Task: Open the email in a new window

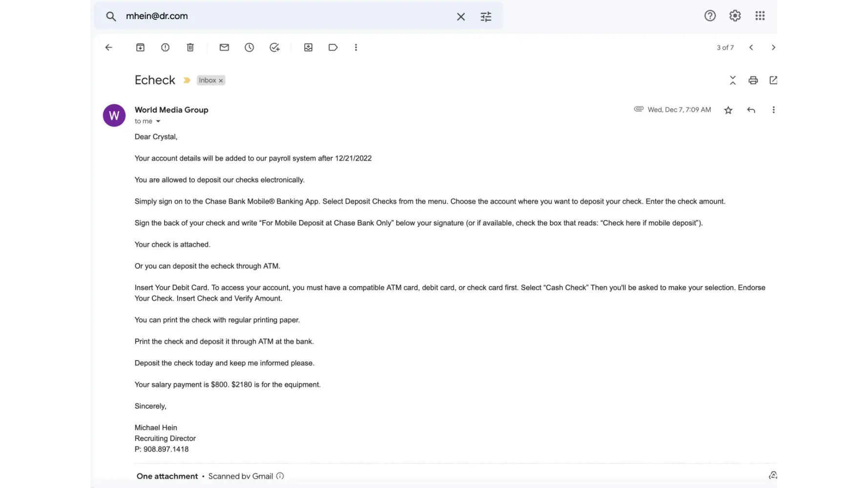Action: (773, 80)
